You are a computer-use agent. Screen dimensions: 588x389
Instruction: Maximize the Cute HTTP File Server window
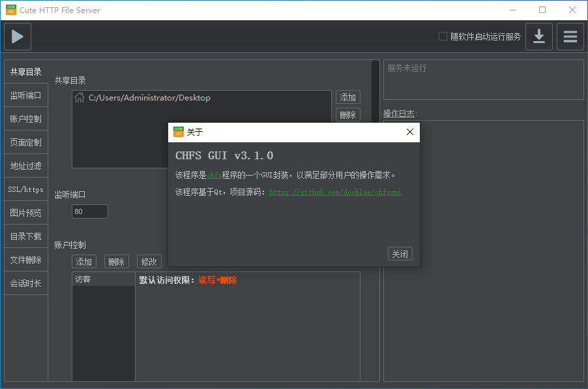[542, 10]
